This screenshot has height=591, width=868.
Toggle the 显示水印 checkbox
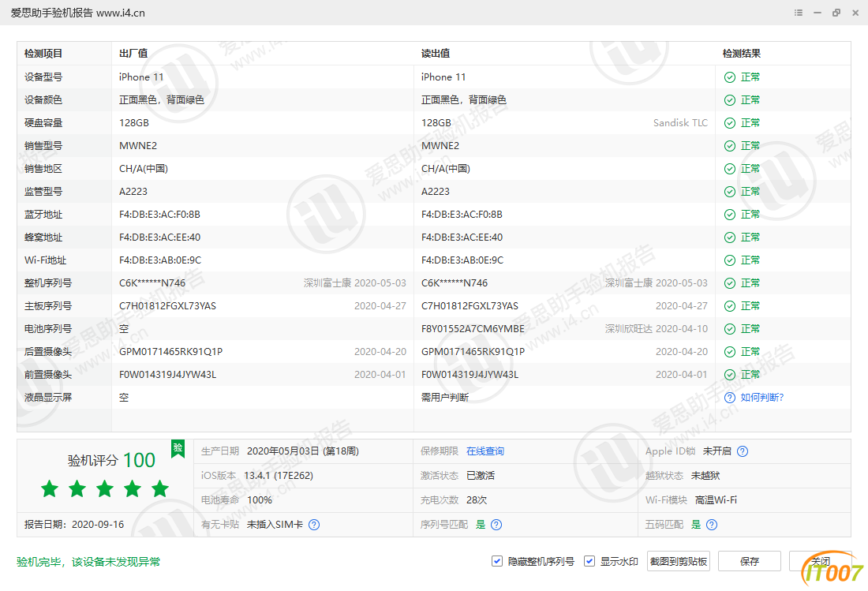[x=589, y=561]
